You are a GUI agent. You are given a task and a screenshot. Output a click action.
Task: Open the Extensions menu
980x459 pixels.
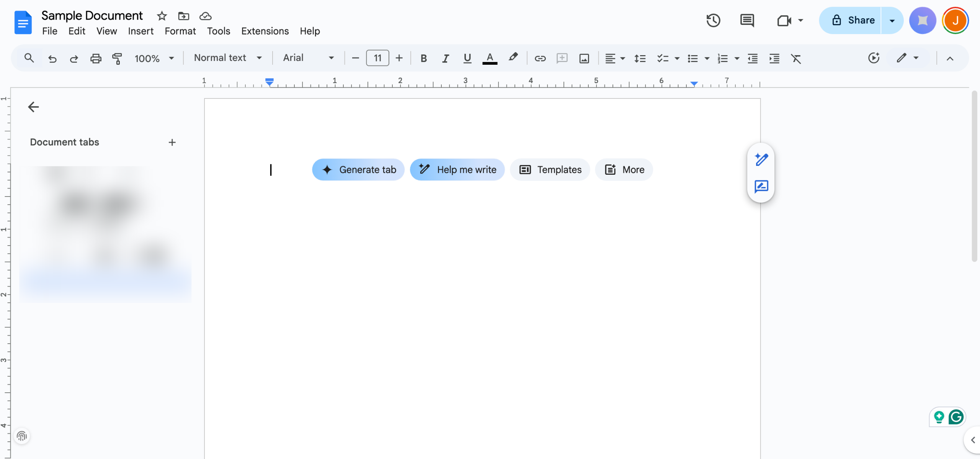[x=265, y=31]
